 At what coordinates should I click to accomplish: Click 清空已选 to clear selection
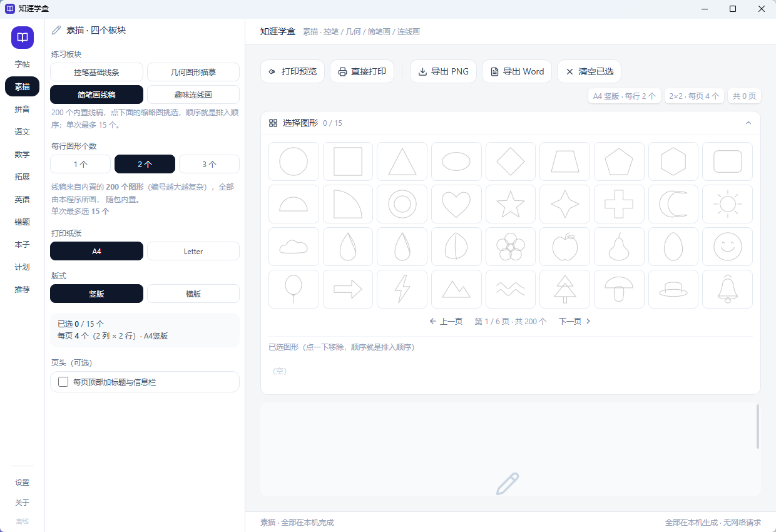(589, 71)
